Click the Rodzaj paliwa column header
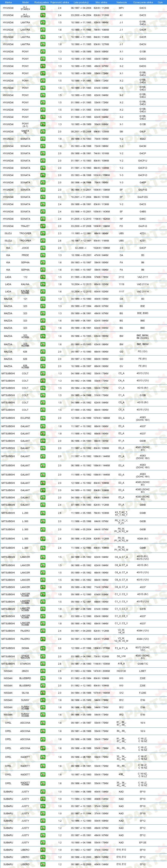The image size is (167, 868). click(42, 2)
